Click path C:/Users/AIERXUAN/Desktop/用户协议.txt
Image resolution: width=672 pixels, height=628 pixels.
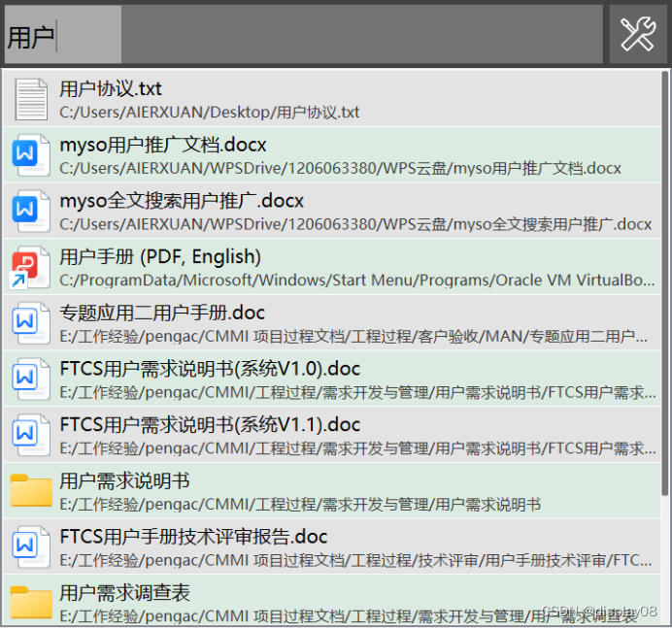point(209,113)
